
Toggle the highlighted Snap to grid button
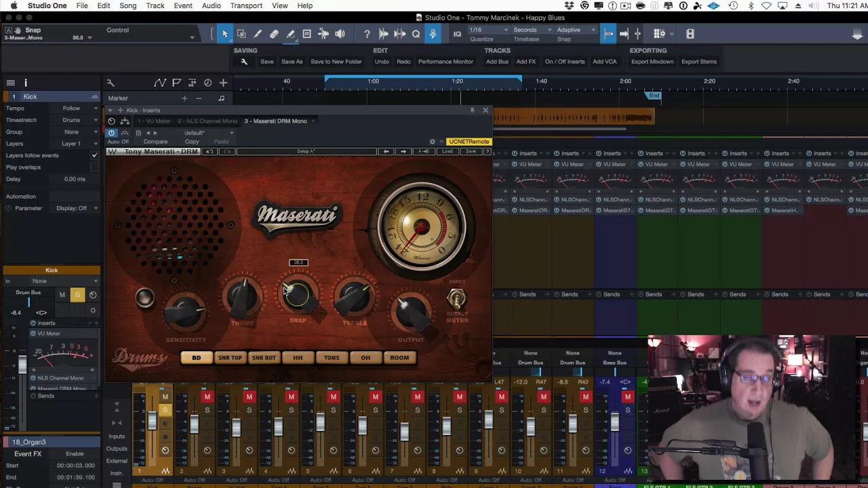coord(608,34)
